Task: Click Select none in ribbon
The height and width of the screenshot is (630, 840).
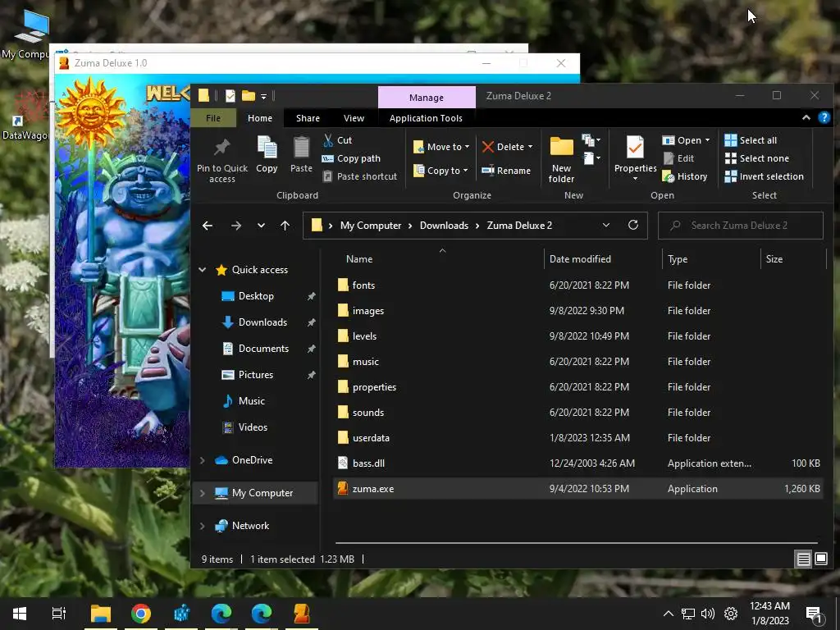Action: coord(757,158)
